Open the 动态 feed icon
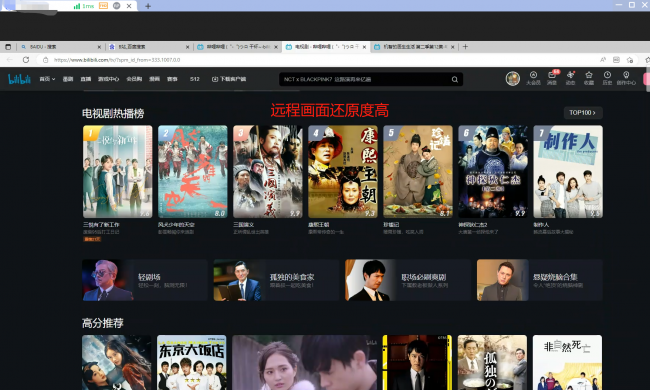This screenshot has width=650, height=390. 570,78
